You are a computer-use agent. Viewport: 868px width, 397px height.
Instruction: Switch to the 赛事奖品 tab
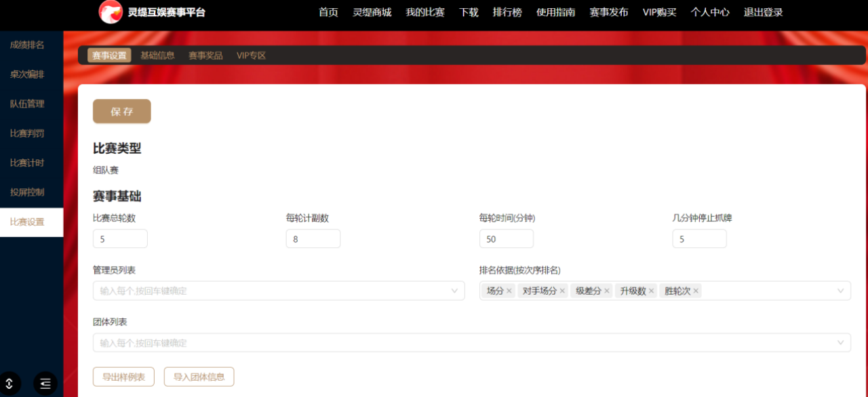tap(205, 56)
